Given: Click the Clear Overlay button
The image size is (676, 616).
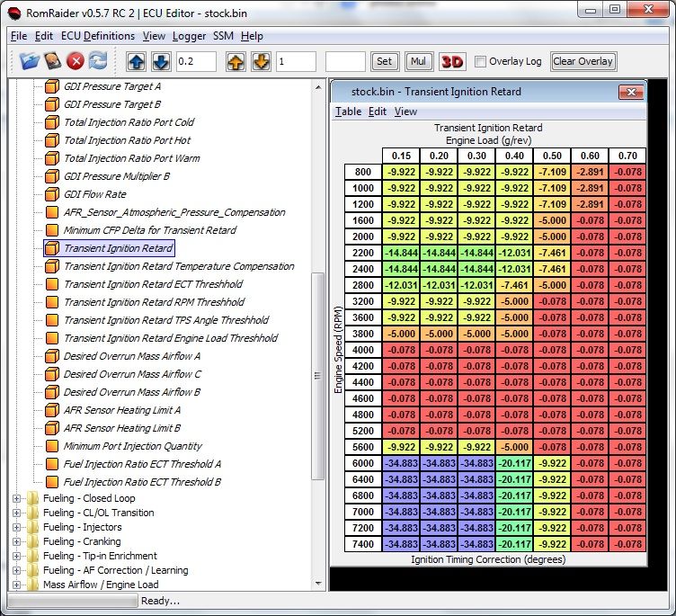Looking at the screenshot, I should tap(583, 61).
